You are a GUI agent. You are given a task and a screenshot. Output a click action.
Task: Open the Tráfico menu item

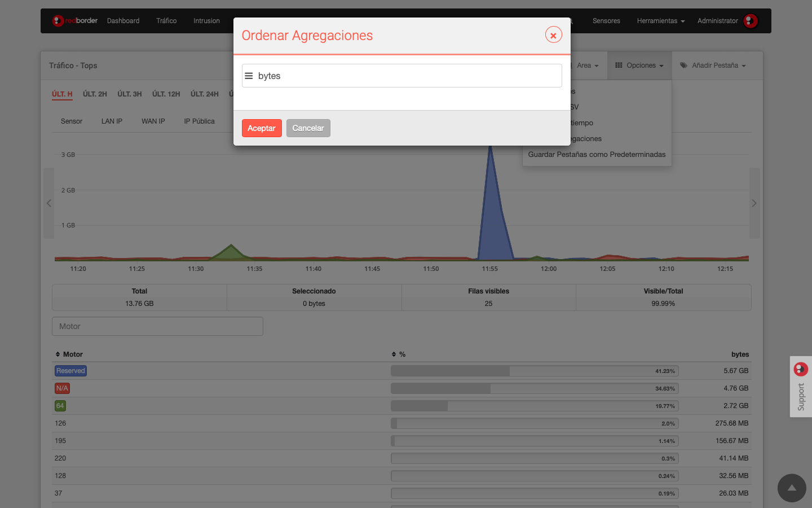166,21
